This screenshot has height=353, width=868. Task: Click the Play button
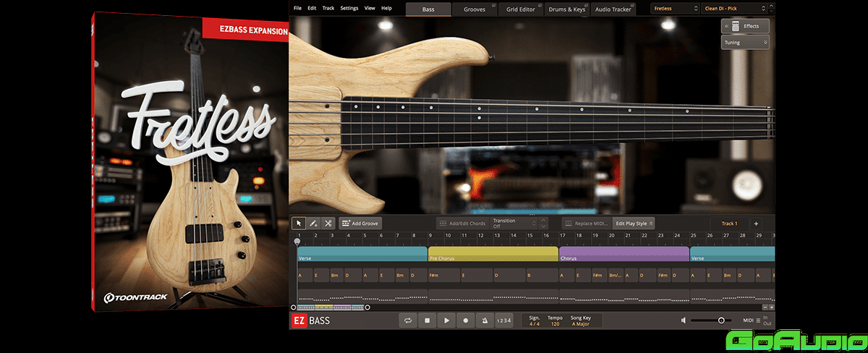coord(447,320)
